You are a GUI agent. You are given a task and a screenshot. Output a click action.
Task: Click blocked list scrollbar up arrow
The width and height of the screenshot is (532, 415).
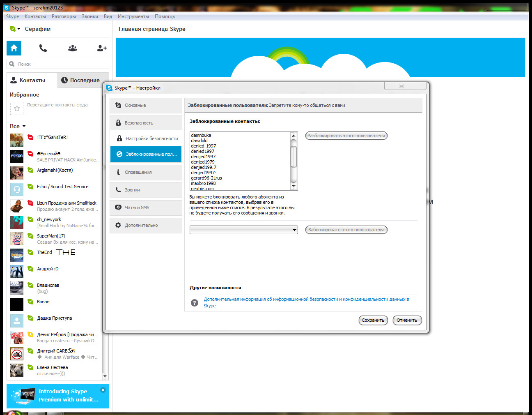294,136
